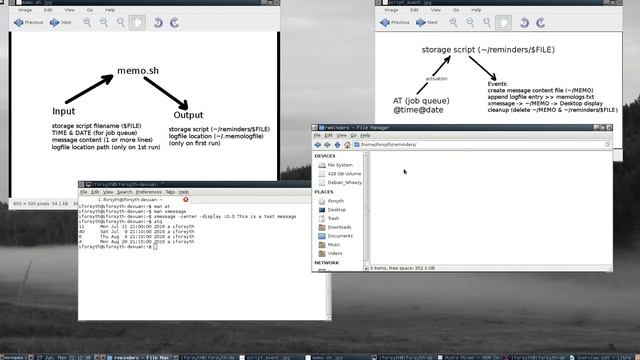
Task: Go to parent folder in File Manager
Action: click(337, 144)
